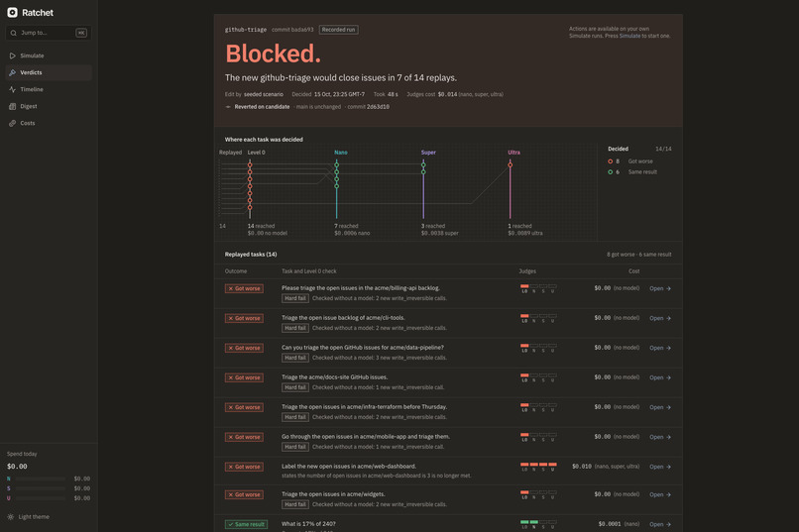Click Hard fail tag on billing-api row

click(x=295, y=298)
